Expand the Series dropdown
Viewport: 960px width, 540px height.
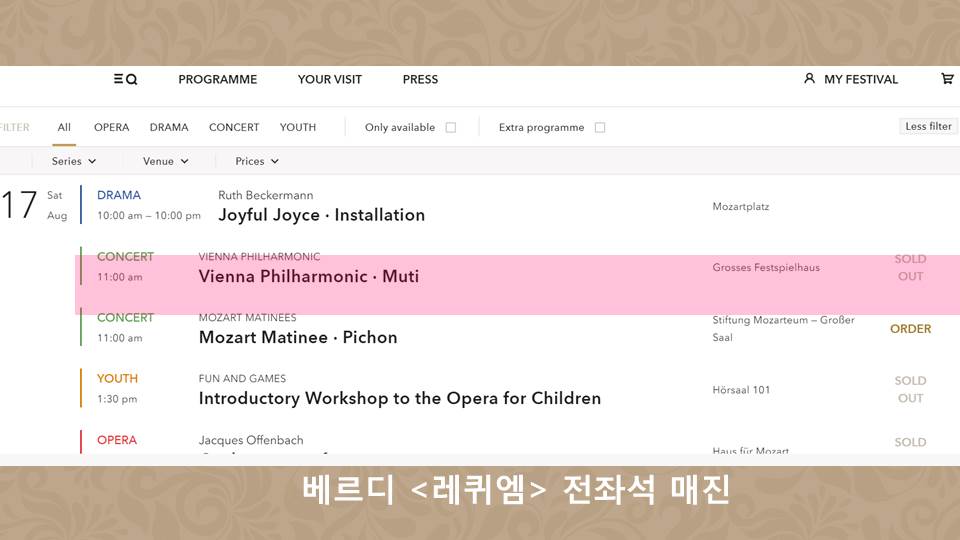[73, 161]
